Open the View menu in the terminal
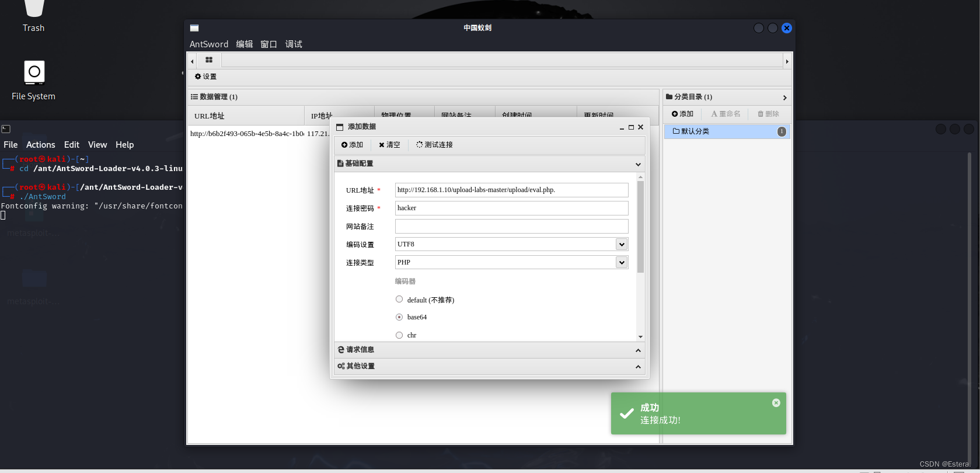980x473 pixels. point(97,145)
